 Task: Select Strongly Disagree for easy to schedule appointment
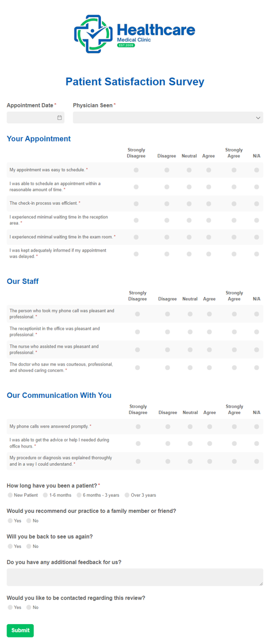pos(136,170)
